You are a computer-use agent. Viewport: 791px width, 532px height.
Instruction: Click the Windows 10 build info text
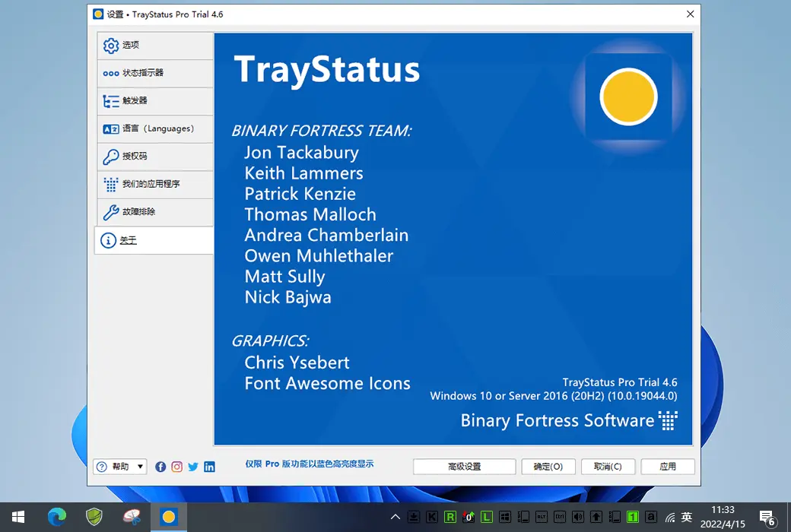click(554, 396)
